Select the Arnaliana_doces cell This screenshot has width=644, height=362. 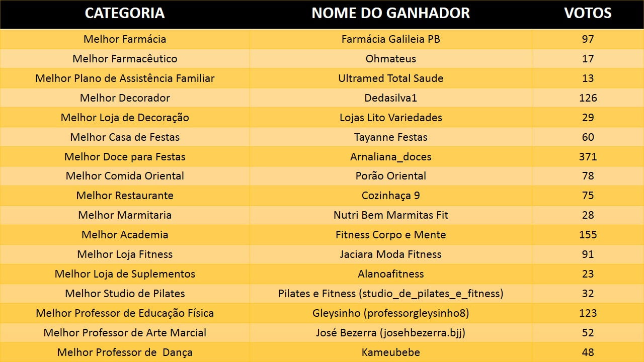click(390, 157)
